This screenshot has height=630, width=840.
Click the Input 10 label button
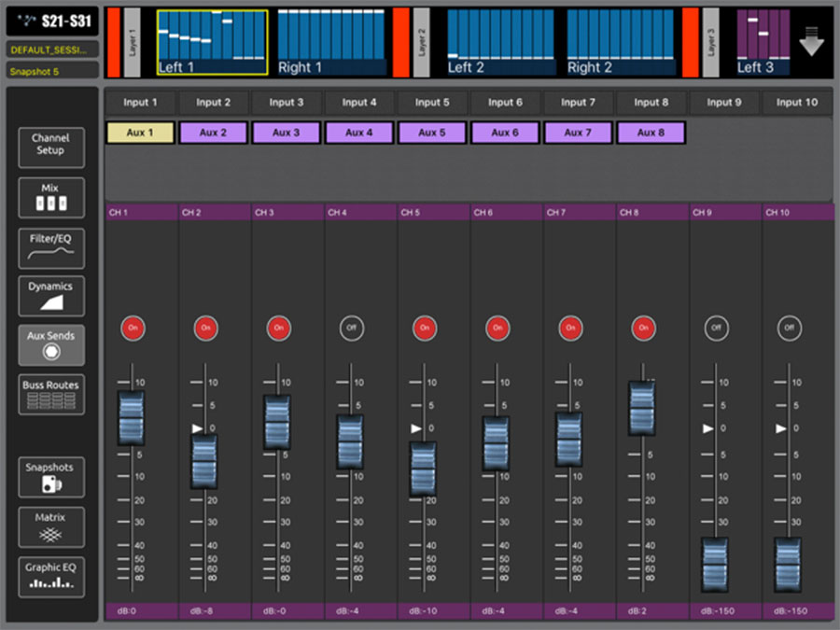(797, 103)
